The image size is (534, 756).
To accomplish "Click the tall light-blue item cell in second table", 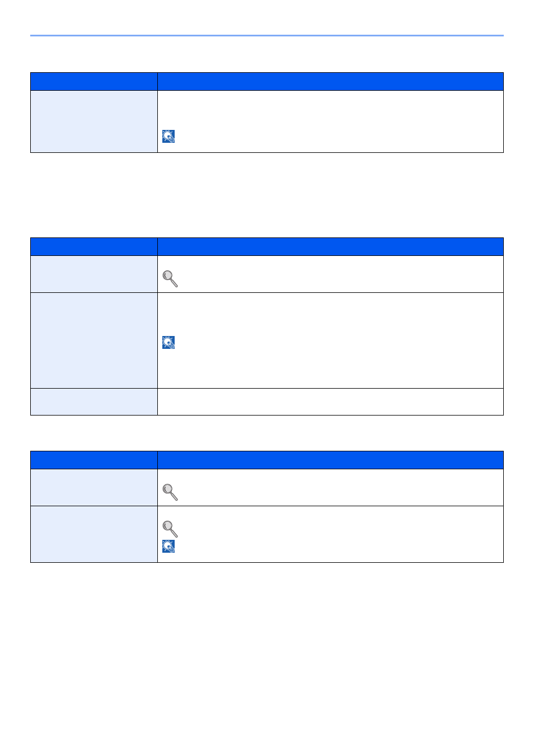I will pyautogui.click(x=94, y=340).
